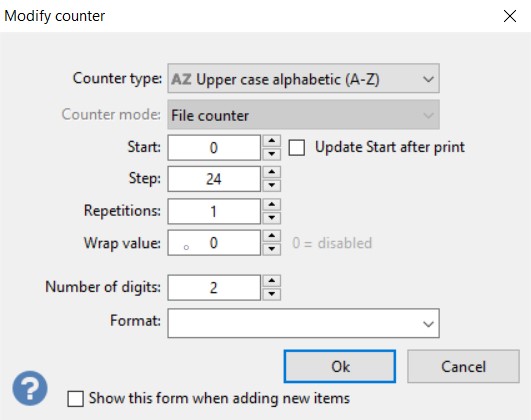Increase the Step value with up arrow

(x=272, y=172)
